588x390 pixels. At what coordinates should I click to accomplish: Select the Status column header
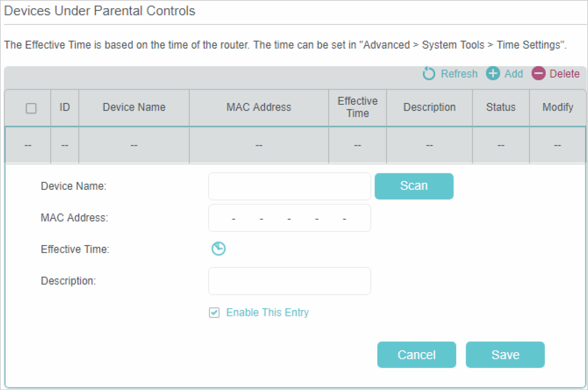click(x=501, y=107)
